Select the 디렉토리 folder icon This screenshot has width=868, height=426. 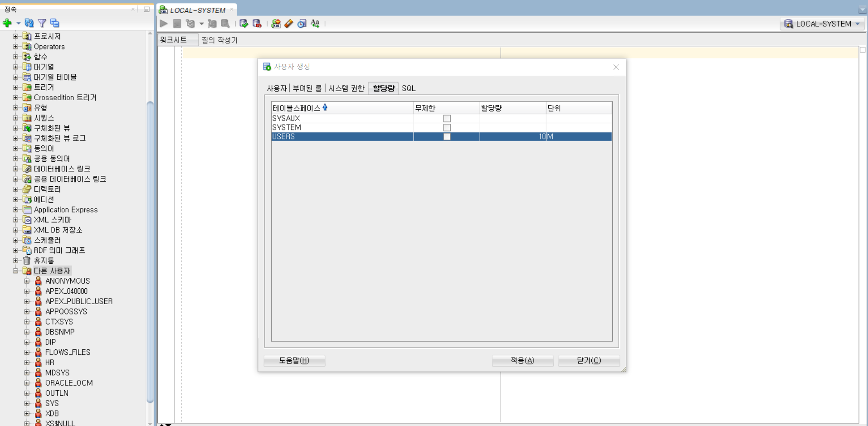click(x=27, y=189)
